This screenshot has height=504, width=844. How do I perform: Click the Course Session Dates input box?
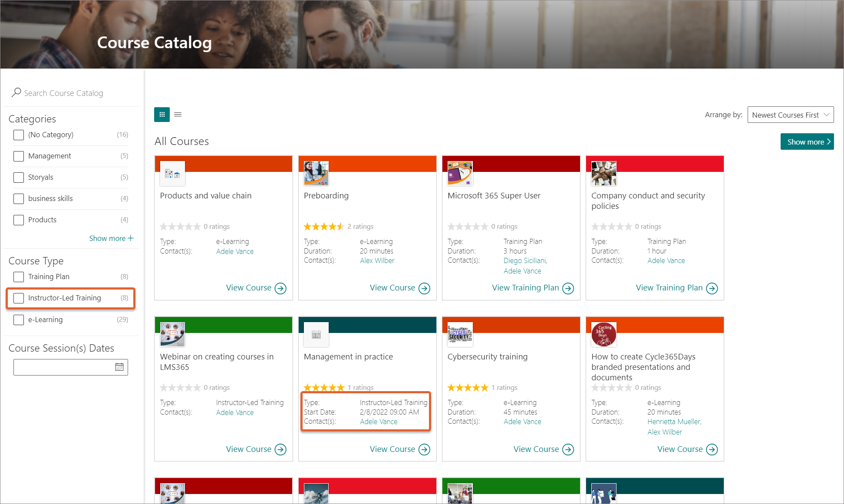click(x=63, y=367)
